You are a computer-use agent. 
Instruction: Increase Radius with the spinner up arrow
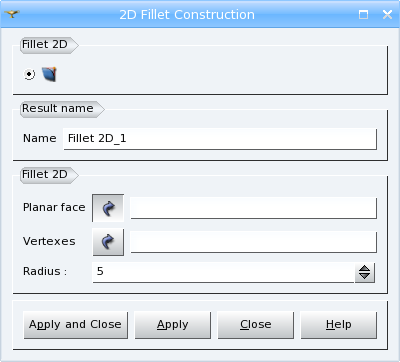click(x=365, y=268)
